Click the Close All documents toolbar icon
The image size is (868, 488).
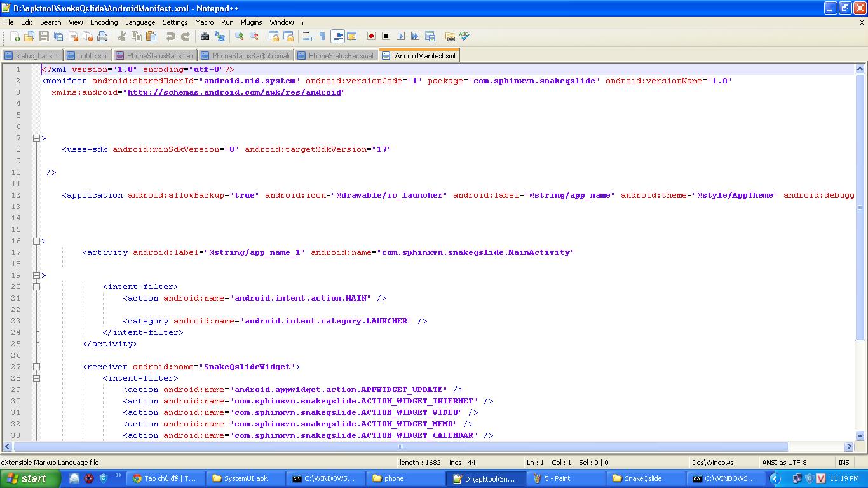[88, 37]
